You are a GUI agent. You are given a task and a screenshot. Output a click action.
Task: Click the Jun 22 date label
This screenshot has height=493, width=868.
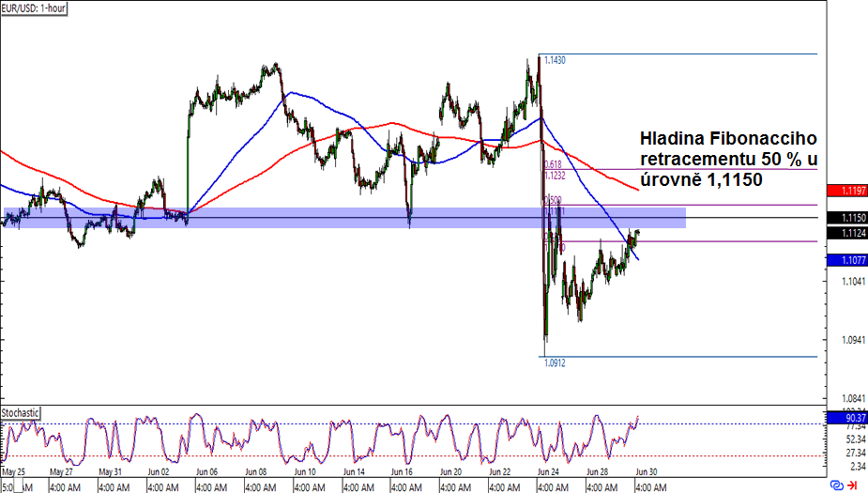coord(500,472)
